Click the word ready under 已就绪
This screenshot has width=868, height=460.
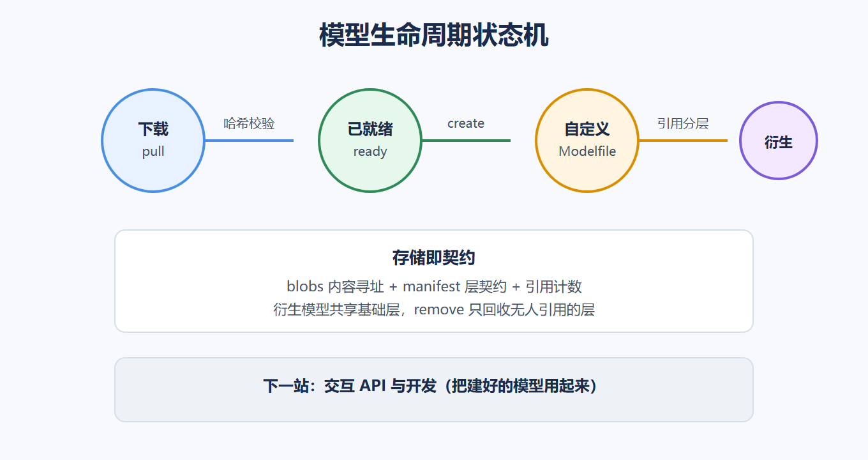370,152
